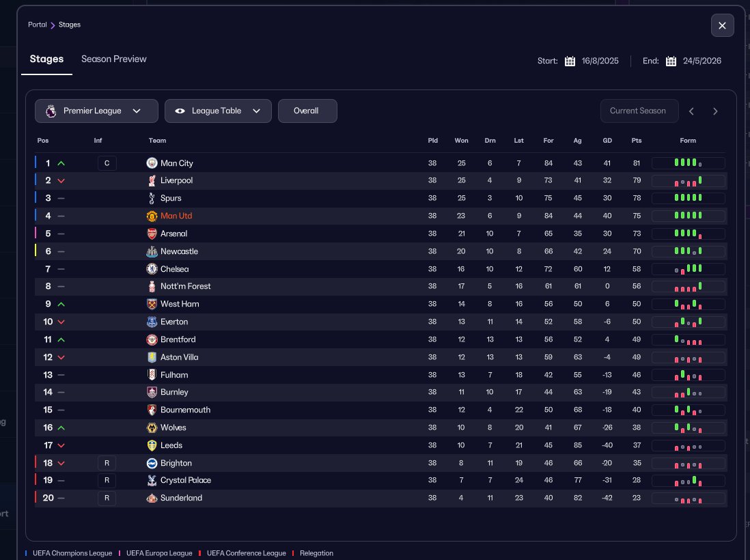Open the League Table view dropdown
Image resolution: width=750 pixels, height=560 pixels.
tap(218, 111)
